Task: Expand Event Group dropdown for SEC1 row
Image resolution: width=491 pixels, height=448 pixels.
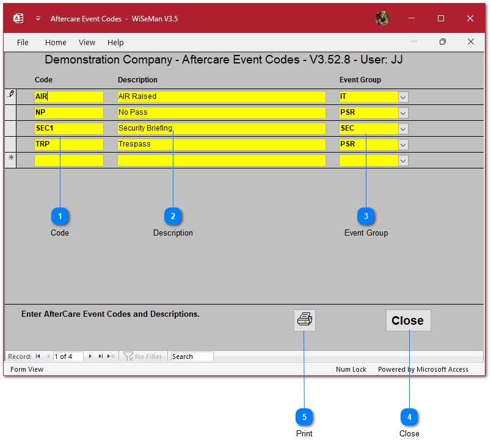Action: [x=403, y=129]
